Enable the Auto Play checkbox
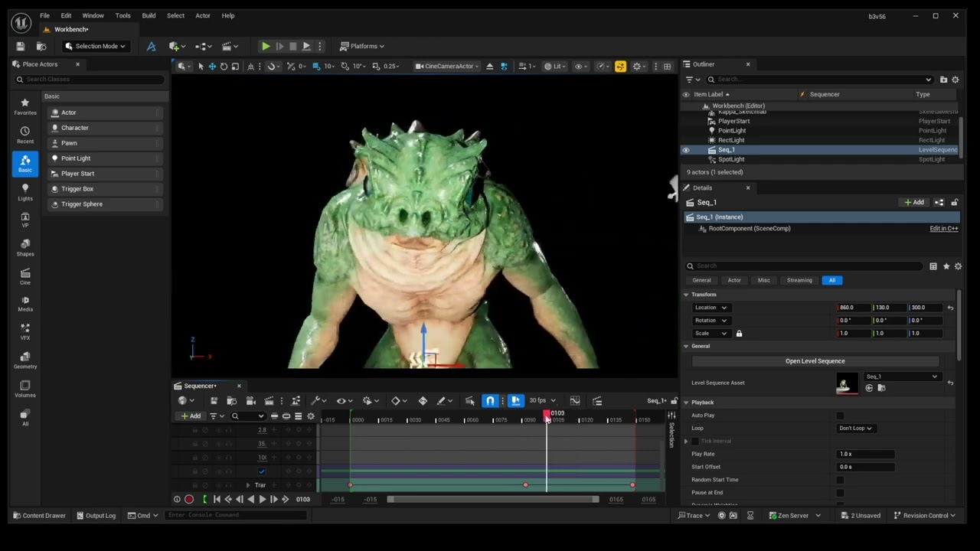Viewport: 980px width, 551px height. (x=840, y=416)
